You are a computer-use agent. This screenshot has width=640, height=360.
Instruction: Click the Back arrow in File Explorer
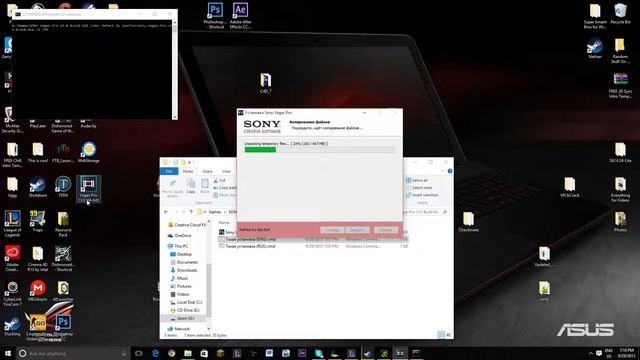166,212
